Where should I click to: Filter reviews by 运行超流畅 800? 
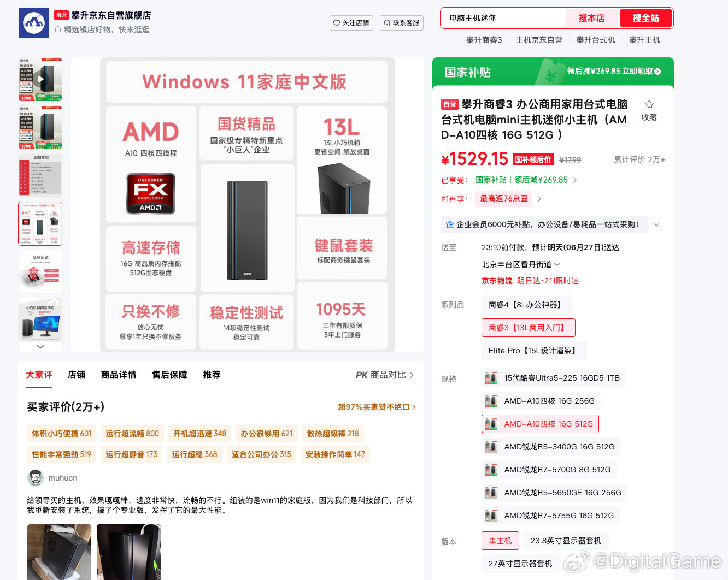coord(132,434)
